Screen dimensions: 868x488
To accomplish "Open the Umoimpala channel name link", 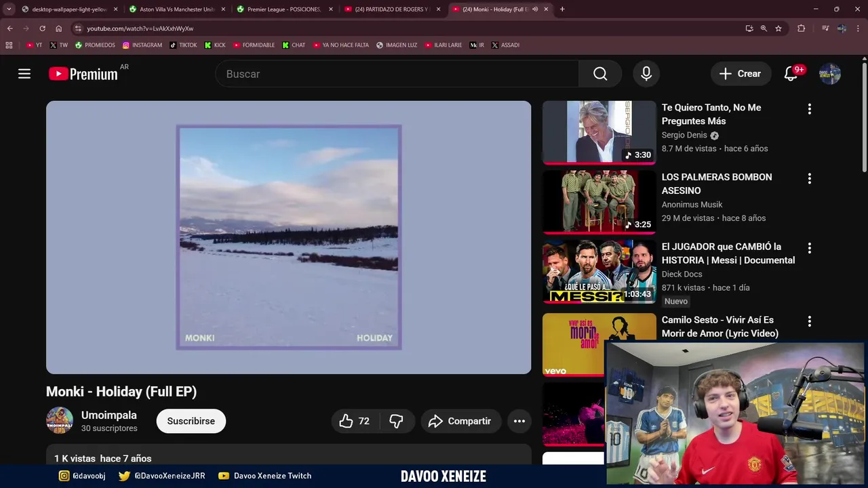I will tap(109, 415).
